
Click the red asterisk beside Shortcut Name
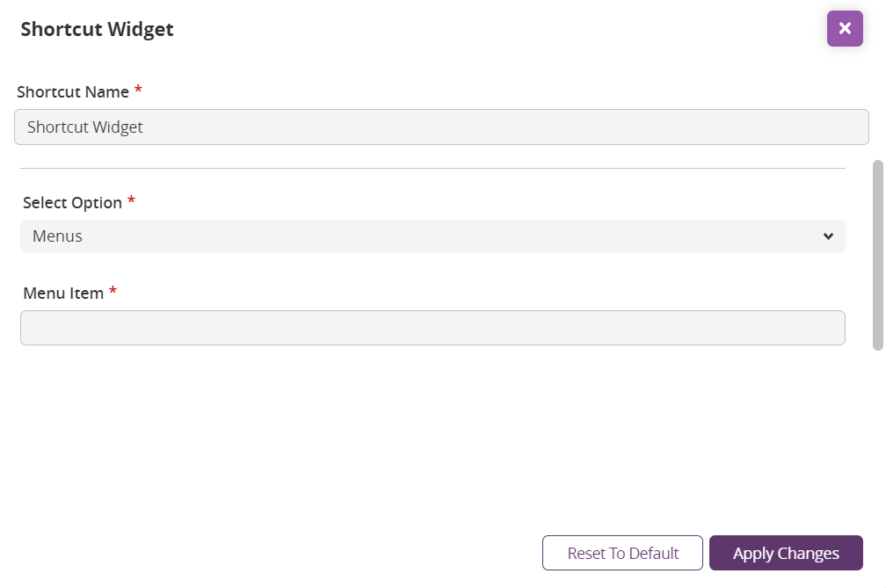click(x=138, y=91)
